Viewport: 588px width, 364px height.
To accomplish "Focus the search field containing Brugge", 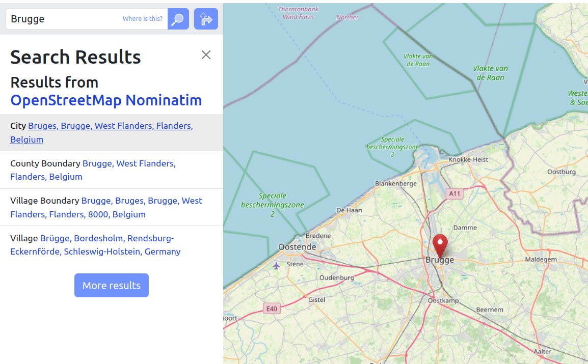I will click(64, 19).
